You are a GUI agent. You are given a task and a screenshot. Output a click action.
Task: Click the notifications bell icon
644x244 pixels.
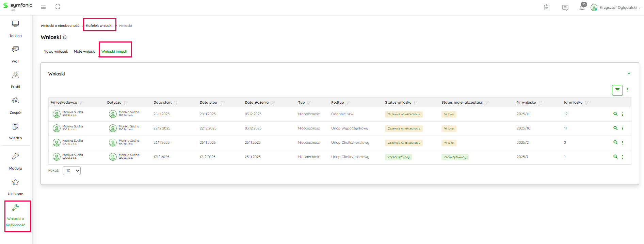(x=582, y=7)
